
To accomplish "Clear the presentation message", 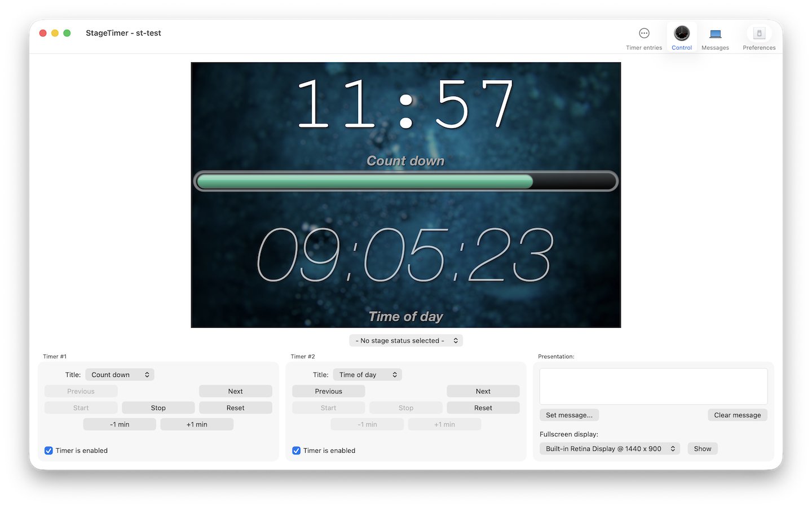I will tap(738, 415).
